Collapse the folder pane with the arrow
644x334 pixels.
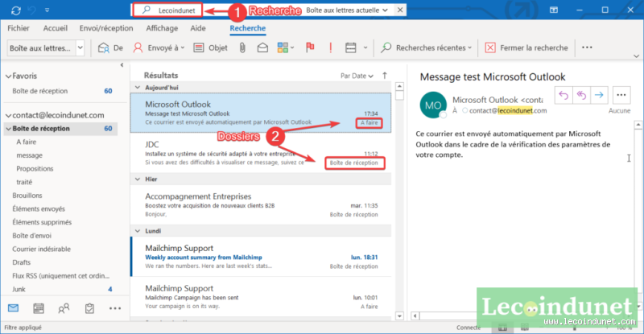click(122, 65)
